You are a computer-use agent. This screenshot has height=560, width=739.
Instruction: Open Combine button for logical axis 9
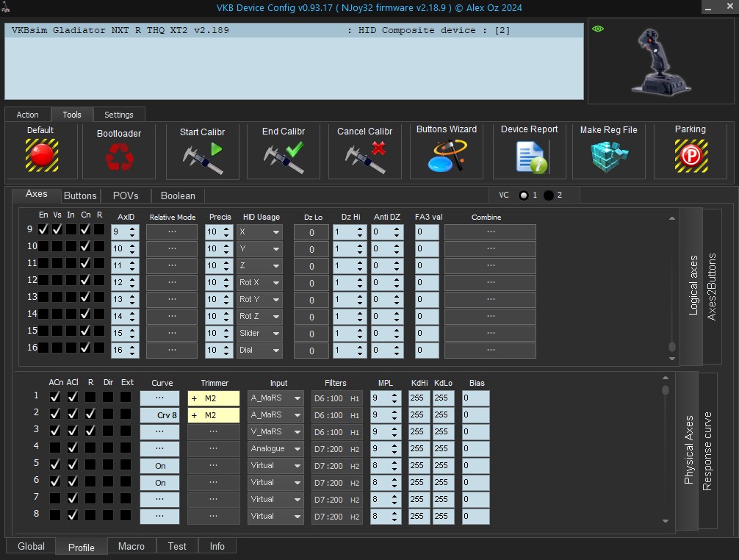[490, 232]
